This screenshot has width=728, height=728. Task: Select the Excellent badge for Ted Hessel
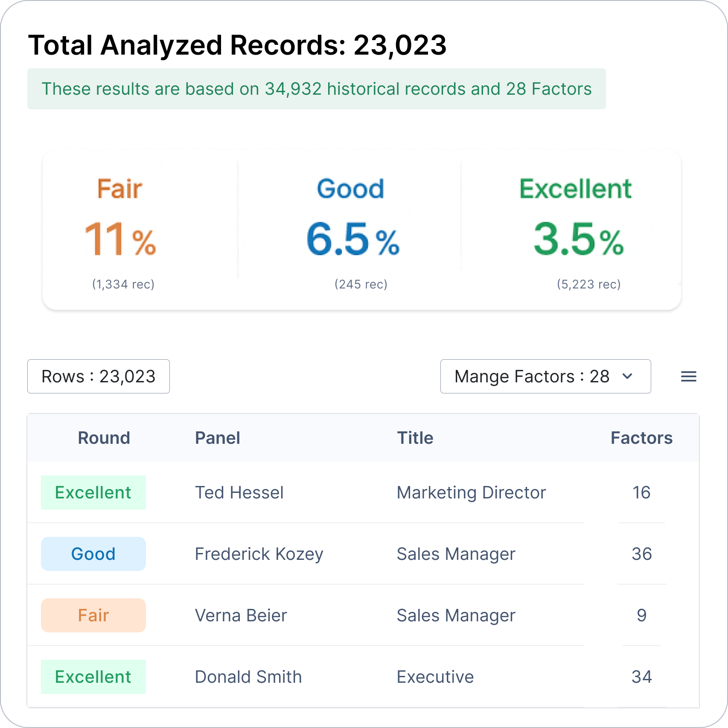pos(93,492)
